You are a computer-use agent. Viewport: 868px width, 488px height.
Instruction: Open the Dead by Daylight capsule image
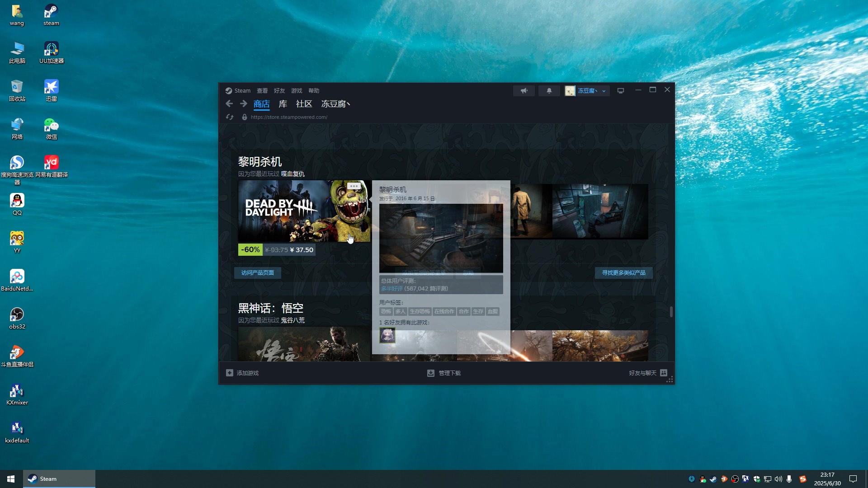pos(304,211)
